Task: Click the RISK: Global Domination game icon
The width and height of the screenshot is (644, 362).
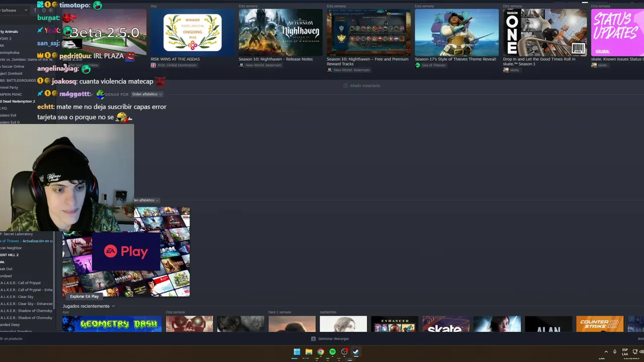Action: point(153,65)
